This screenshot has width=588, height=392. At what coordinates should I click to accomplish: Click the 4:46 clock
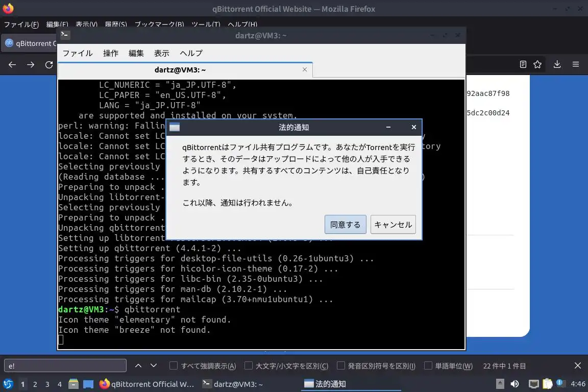(577, 384)
